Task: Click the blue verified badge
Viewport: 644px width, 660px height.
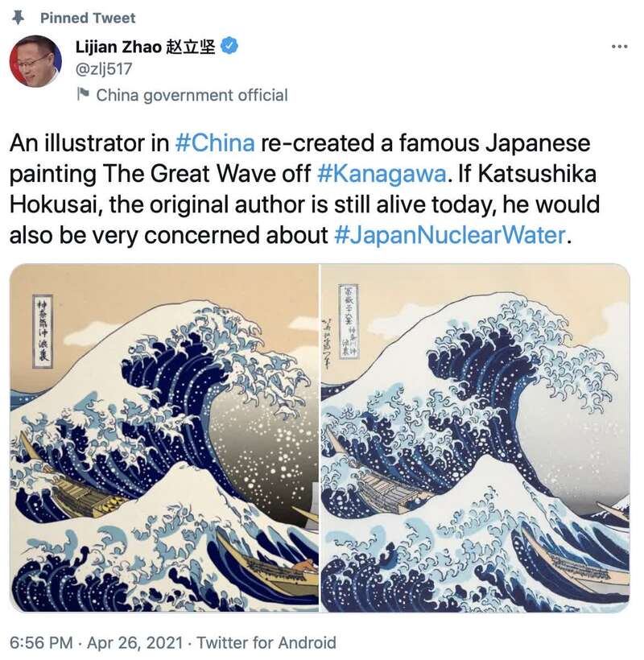Action: [x=229, y=46]
